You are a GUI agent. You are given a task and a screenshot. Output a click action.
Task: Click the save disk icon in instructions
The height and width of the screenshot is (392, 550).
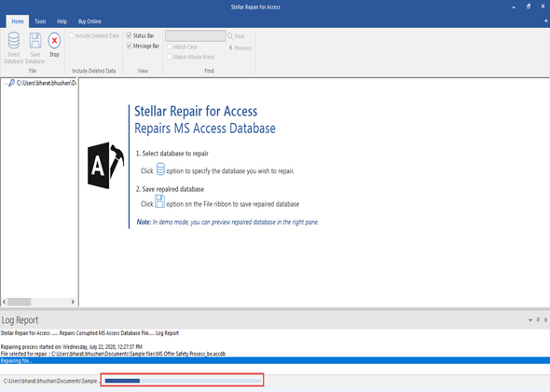[159, 201]
